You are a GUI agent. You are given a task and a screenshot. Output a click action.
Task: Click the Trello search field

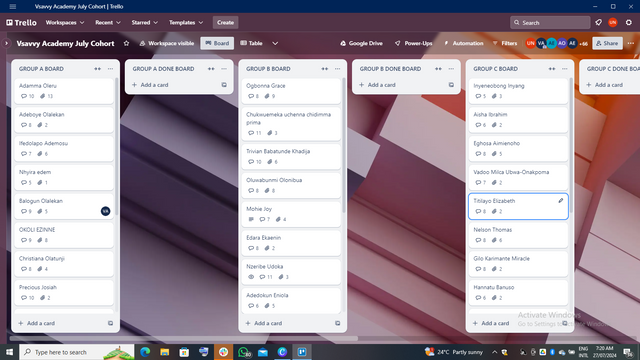[550, 22]
